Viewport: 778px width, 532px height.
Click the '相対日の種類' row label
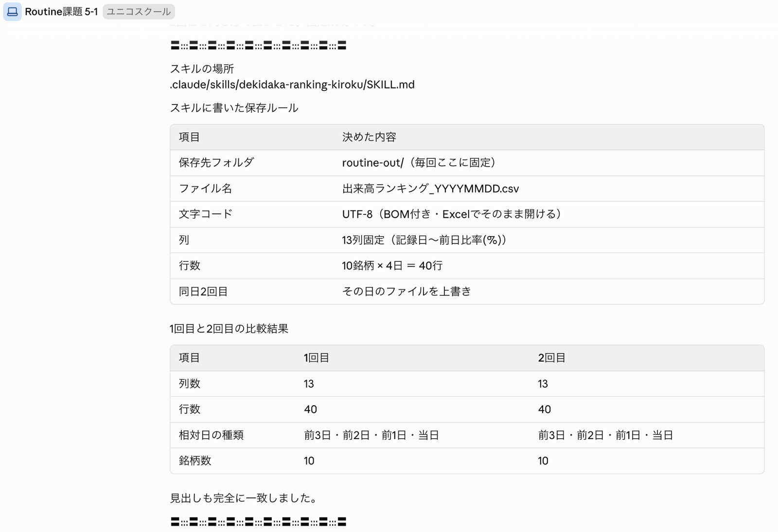211,435
